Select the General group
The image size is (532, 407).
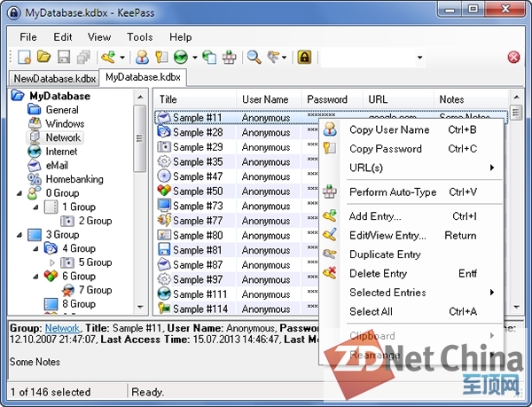tap(62, 110)
